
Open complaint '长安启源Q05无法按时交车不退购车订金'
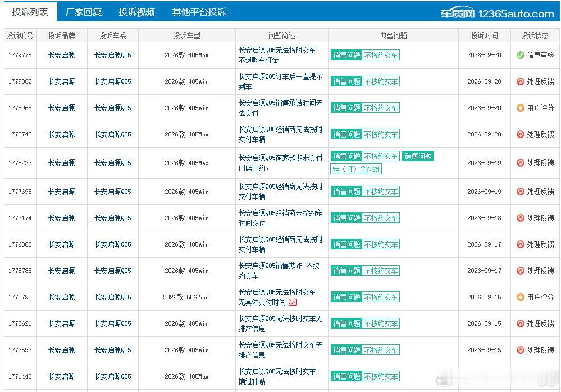point(277,56)
